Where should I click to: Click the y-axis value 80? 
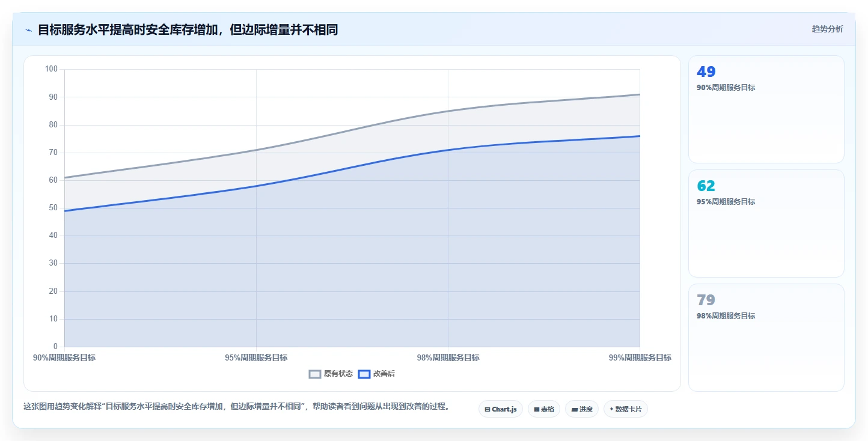pyautogui.click(x=53, y=125)
